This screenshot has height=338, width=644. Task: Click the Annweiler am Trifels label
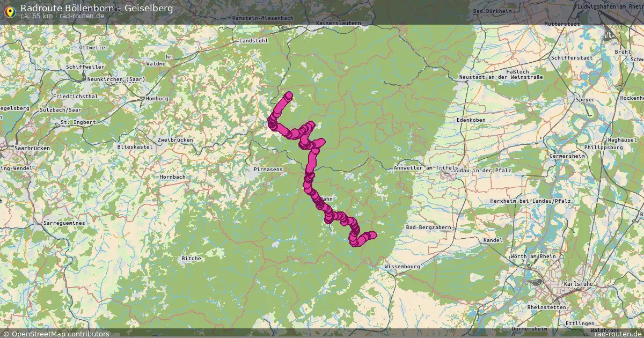(426, 168)
